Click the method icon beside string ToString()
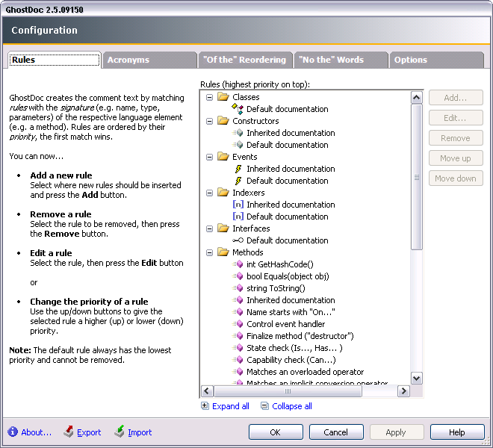The width and height of the screenshot is (493, 448). click(x=238, y=288)
